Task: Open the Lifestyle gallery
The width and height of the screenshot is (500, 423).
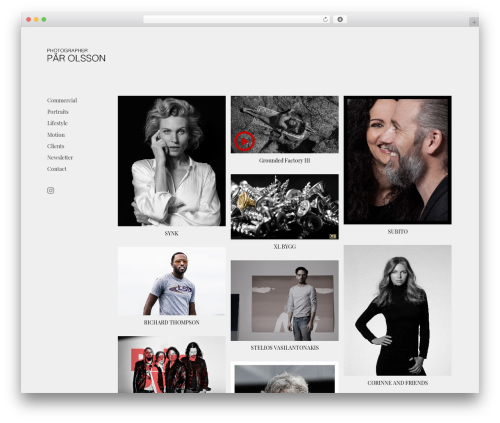Action: [x=57, y=123]
